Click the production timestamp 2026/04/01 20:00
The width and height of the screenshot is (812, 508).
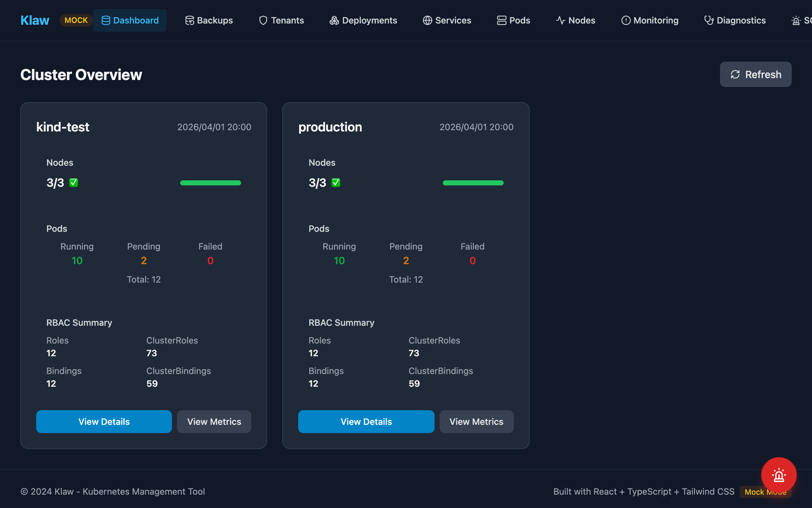476,127
